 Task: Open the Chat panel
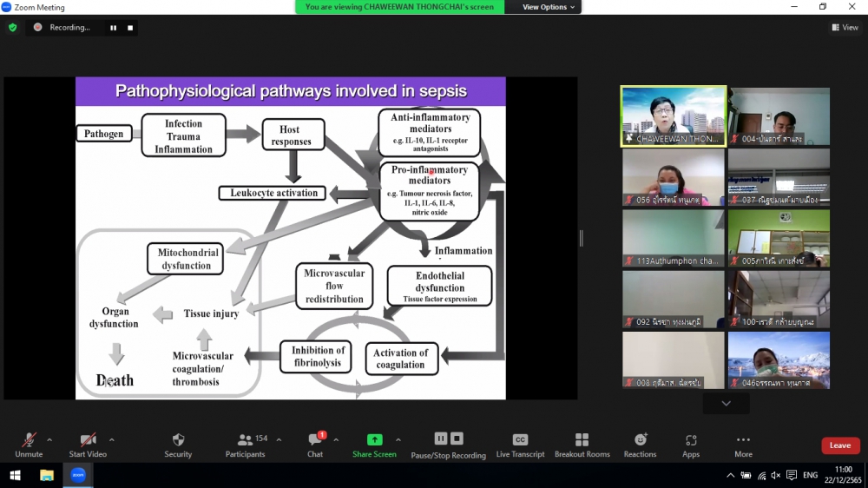[x=315, y=440]
